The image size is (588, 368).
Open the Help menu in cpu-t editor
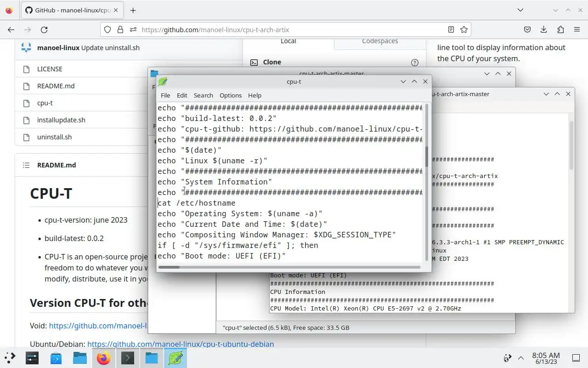[x=254, y=95]
